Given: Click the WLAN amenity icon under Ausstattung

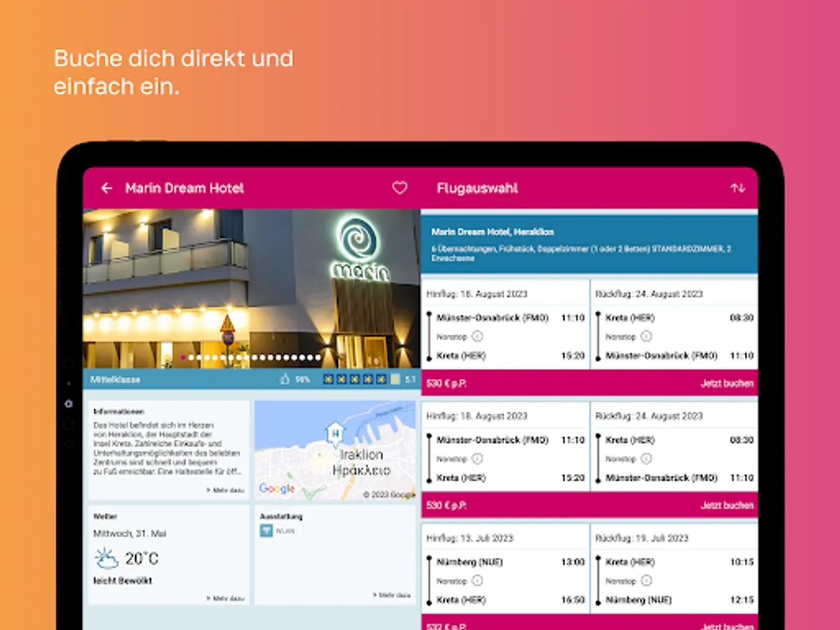Looking at the screenshot, I should click(266, 531).
